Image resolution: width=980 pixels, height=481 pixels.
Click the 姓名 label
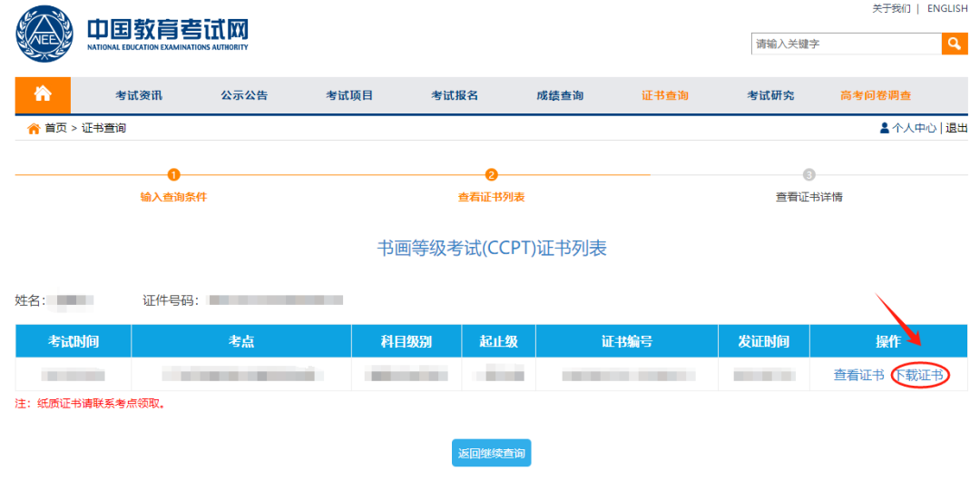click(30, 300)
